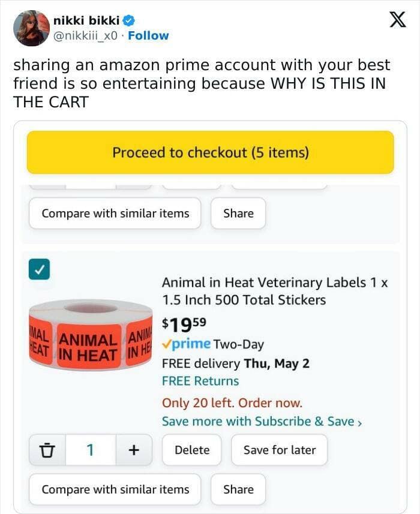The height and width of the screenshot is (514, 420).
Task: Click the bottom Share button
Action: 238,489
